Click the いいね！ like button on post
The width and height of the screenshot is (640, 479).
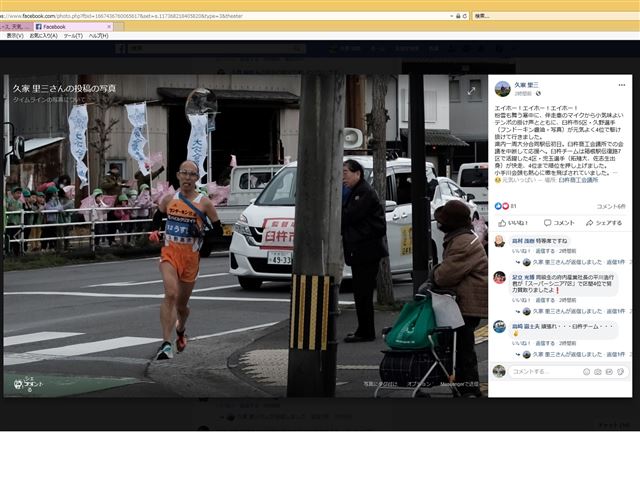pos(513,223)
